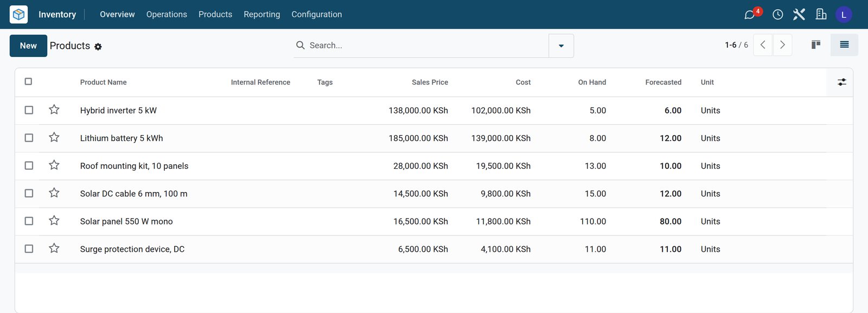The height and width of the screenshot is (313, 868).
Task: Go to the Overview menu
Action: click(x=117, y=15)
